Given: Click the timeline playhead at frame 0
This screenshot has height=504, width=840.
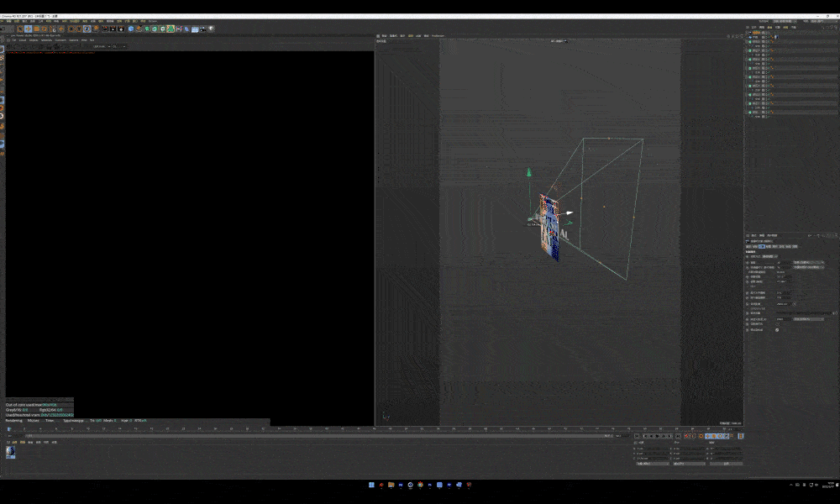Looking at the screenshot, I should coord(9,429).
